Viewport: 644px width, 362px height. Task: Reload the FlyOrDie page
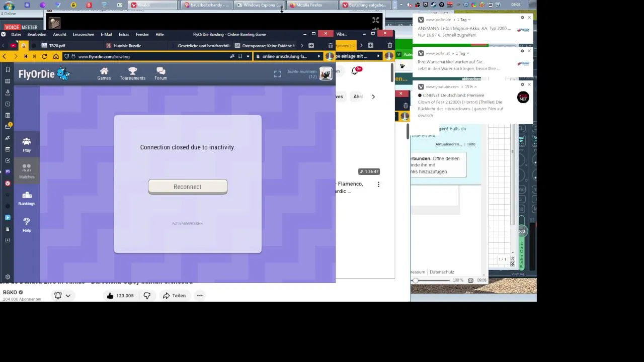click(x=44, y=56)
